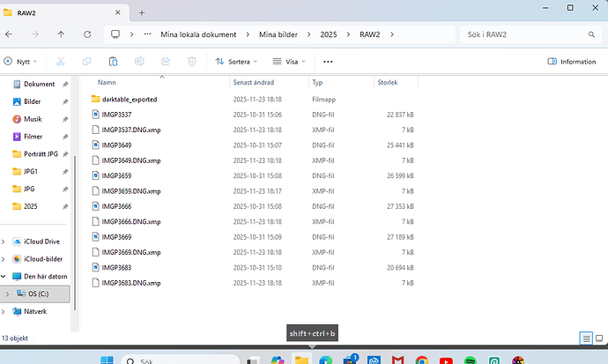This screenshot has width=608, height=364.
Task: Click the Paste clipboard icon
Action: pyautogui.click(x=113, y=62)
